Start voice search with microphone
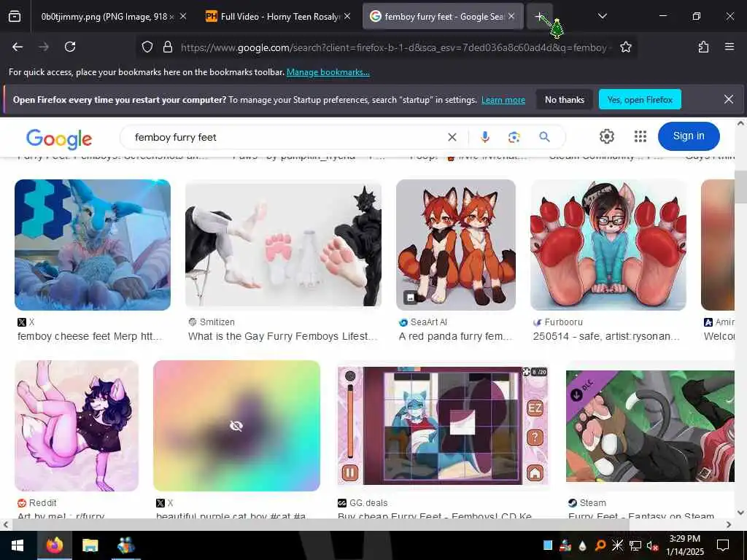This screenshot has height=560, width=747. click(x=484, y=137)
